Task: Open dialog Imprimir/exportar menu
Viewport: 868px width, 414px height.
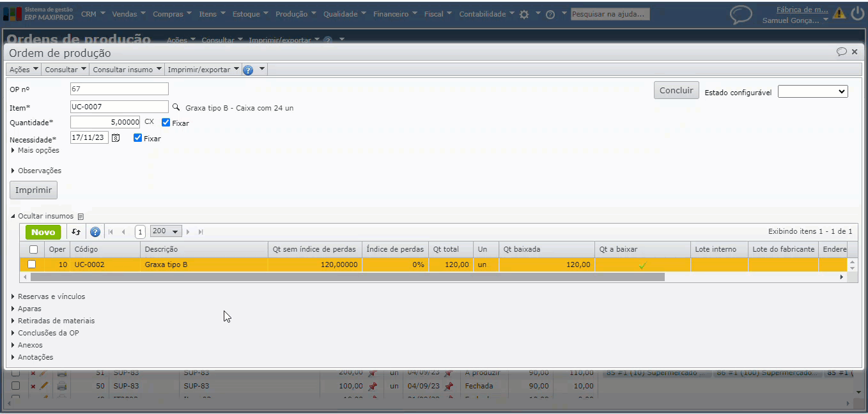Action: click(x=203, y=70)
